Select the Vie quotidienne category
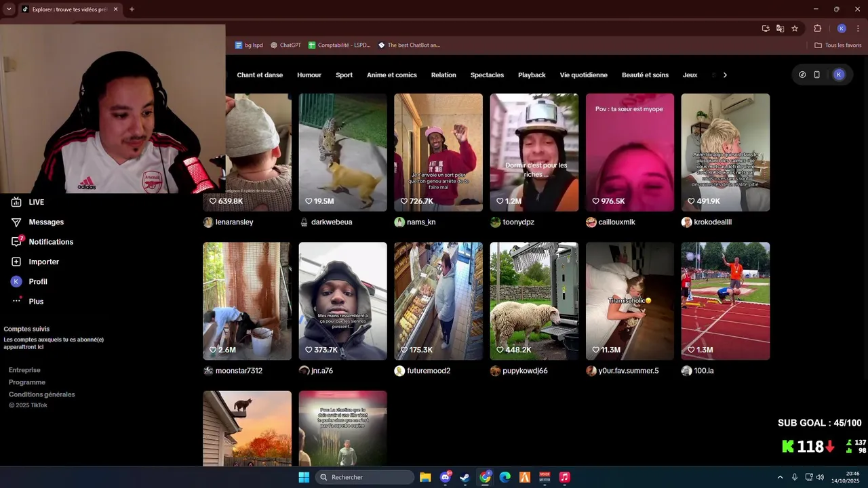Screen dimensions: 868x488 tap(583, 75)
